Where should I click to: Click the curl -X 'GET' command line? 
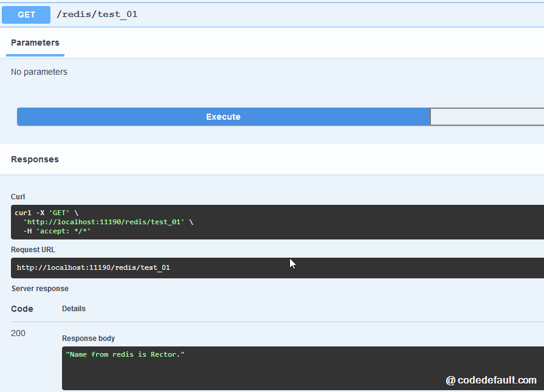click(46, 213)
